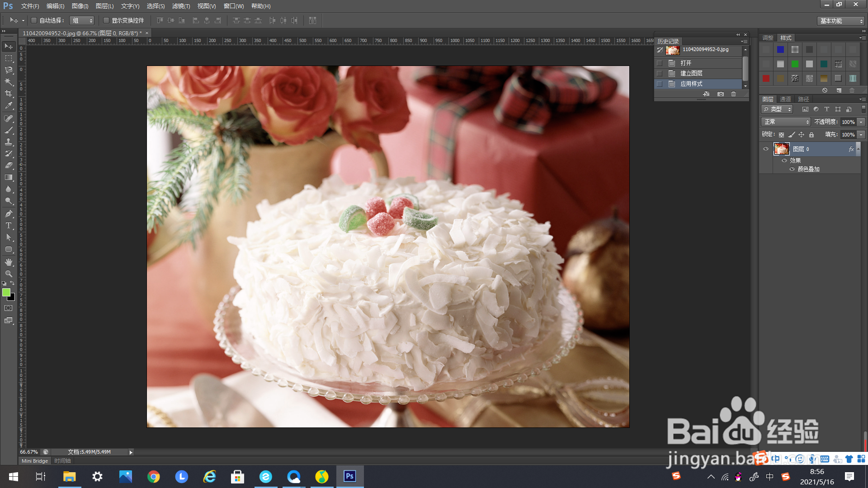Select the Magic Wand tool

pos(9,82)
